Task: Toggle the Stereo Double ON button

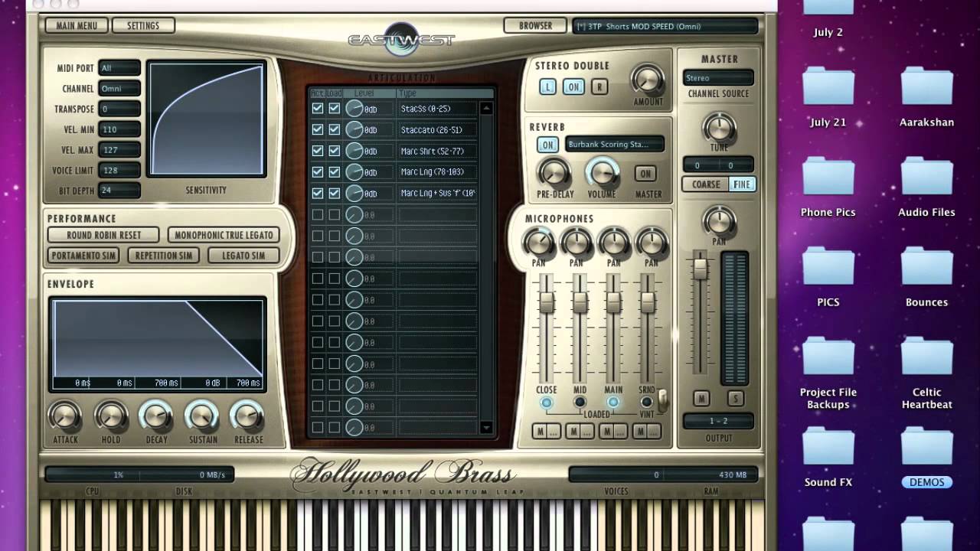Action: coord(573,87)
